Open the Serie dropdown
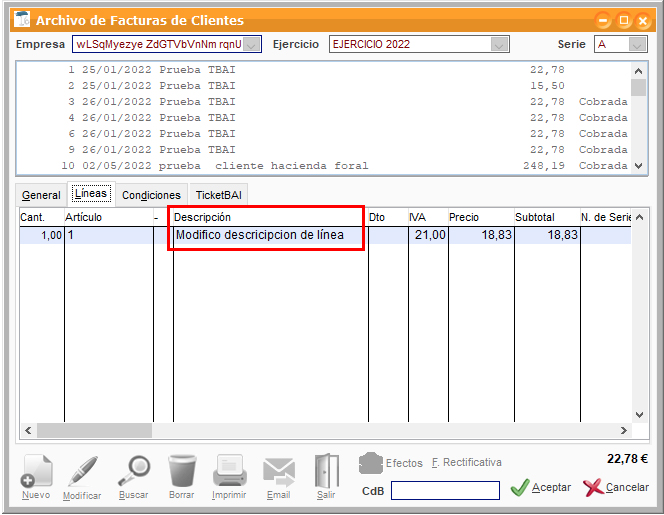Screen dimensions: 664x515 [x=637, y=44]
